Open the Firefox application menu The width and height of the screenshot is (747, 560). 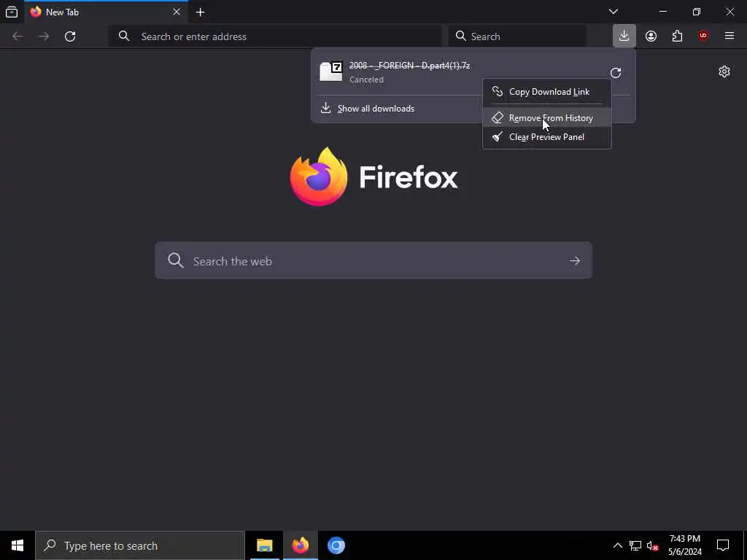[x=729, y=36]
